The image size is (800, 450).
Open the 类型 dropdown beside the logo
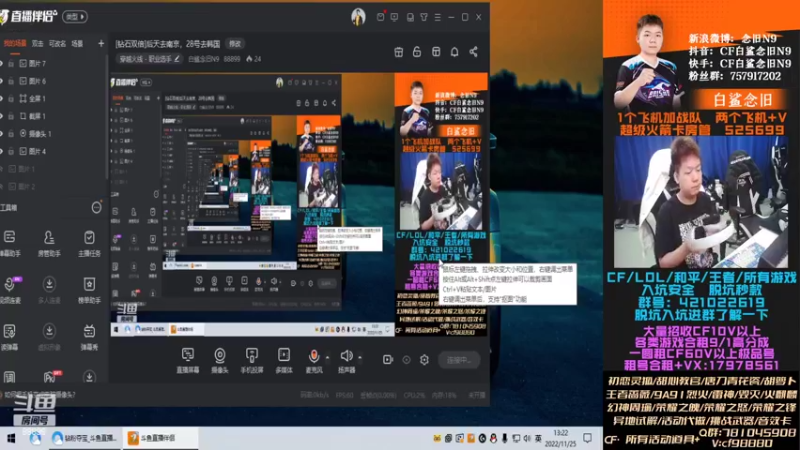[x=75, y=17]
